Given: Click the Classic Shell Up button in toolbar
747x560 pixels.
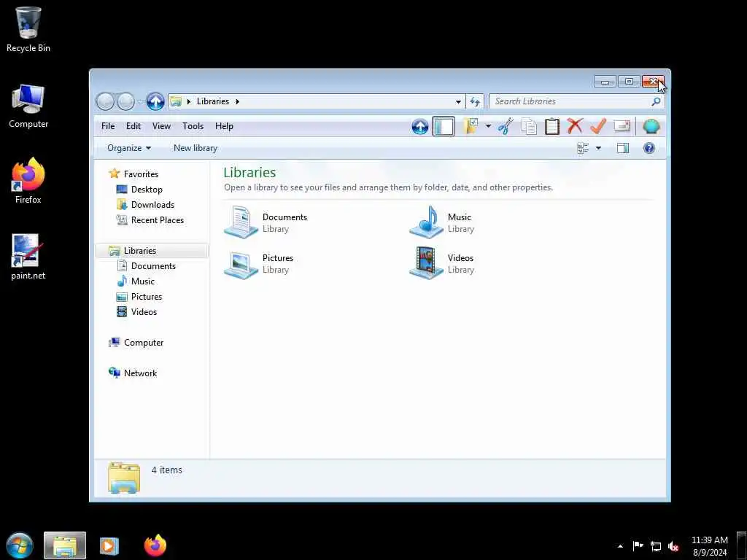Looking at the screenshot, I should click(419, 127).
